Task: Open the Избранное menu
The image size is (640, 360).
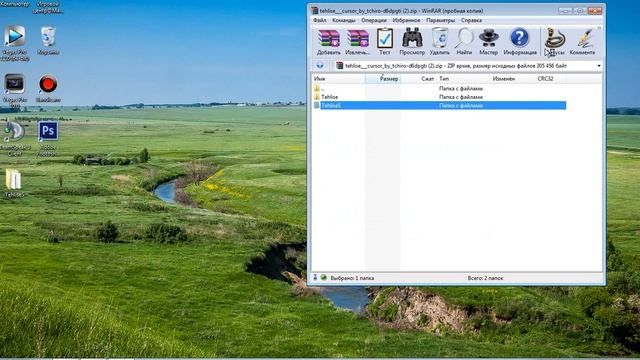Action: pos(406,20)
